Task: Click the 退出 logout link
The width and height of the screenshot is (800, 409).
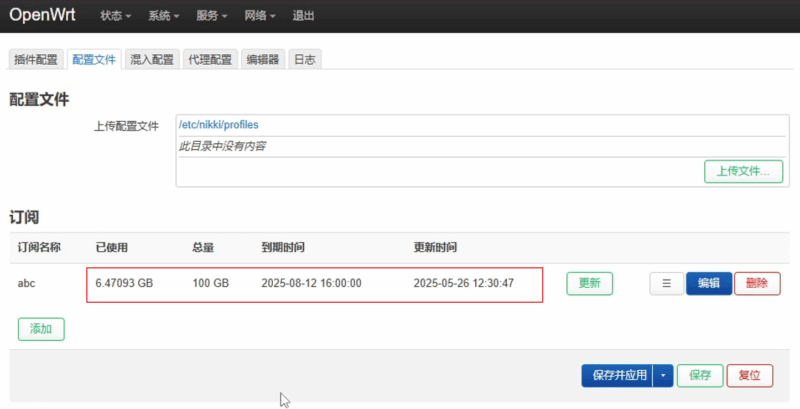Action: pos(304,16)
